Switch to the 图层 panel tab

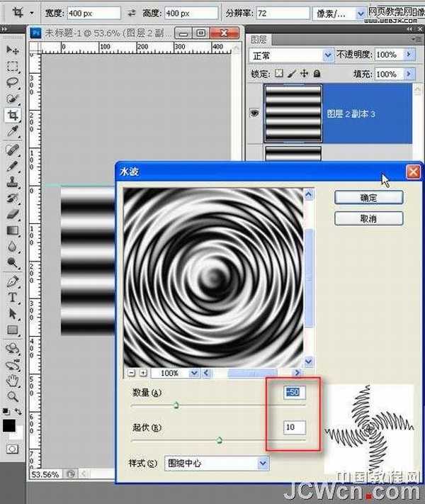point(259,40)
